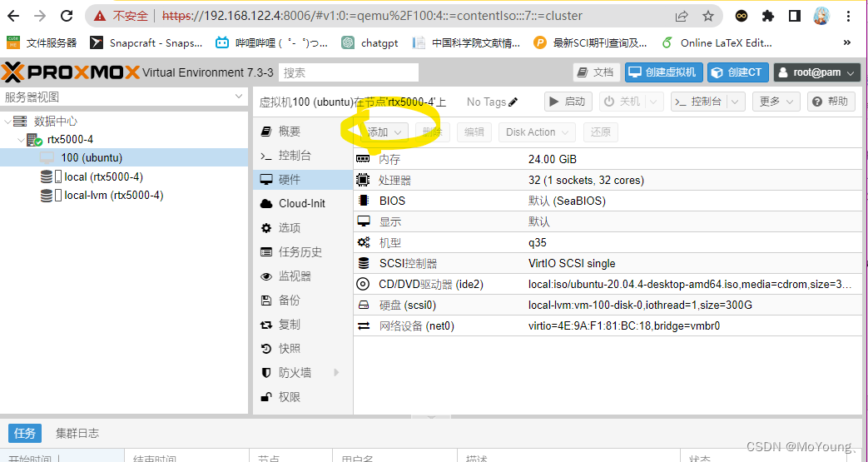Viewport: 868px width, 462px height.
Task: Open the Replication tab
Action: click(303, 325)
